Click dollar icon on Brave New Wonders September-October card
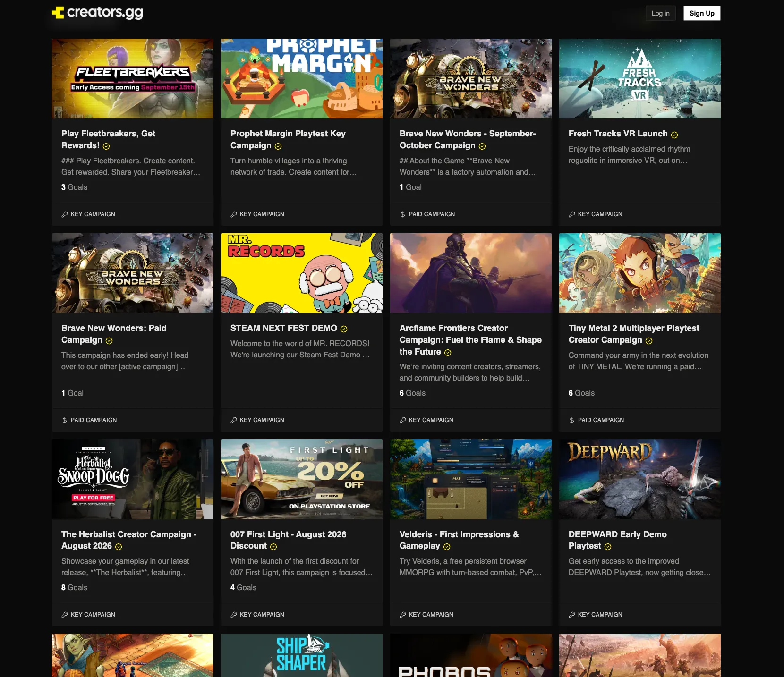The width and height of the screenshot is (784, 677). click(403, 214)
